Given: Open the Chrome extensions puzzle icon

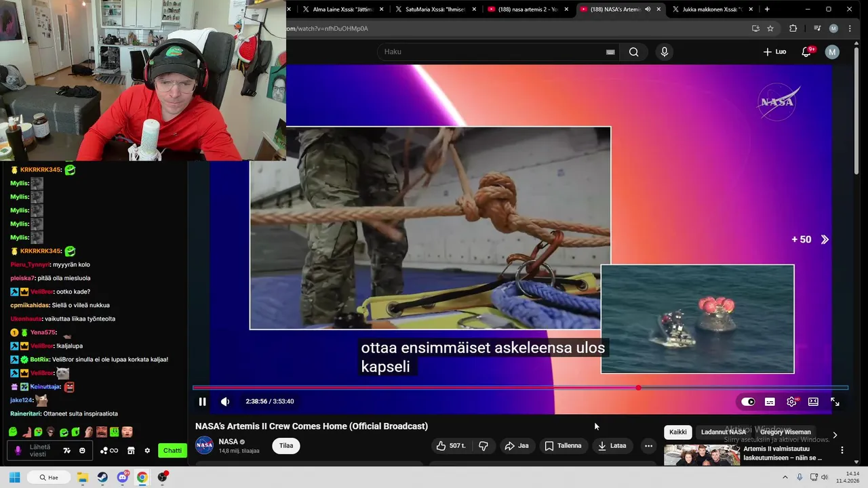Looking at the screenshot, I should pos(793,28).
